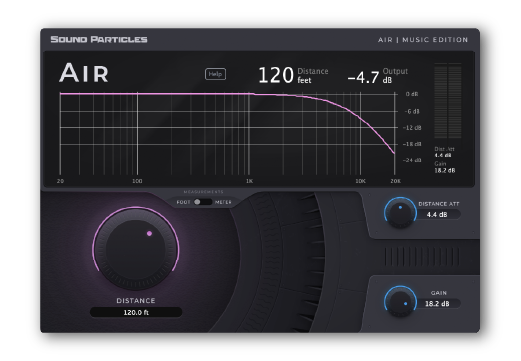Open the Help button
521x361 pixels.
click(x=215, y=74)
